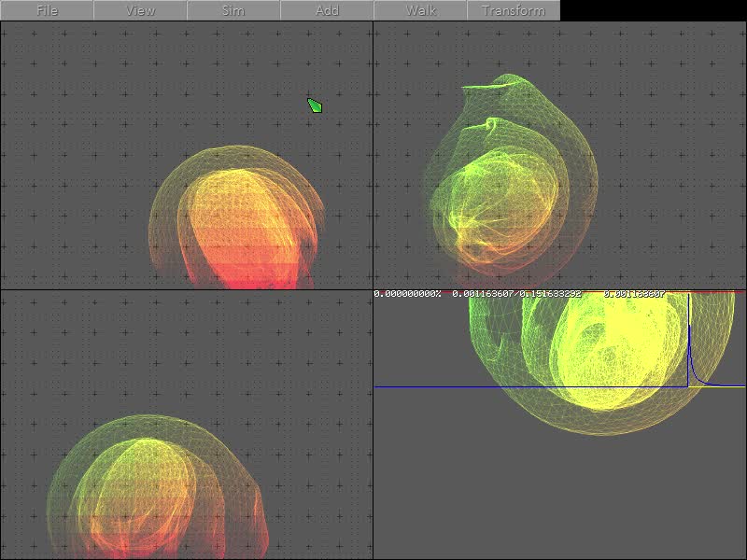Click the horizontal divider between the left viewports
747x560 pixels.
point(187,289)
